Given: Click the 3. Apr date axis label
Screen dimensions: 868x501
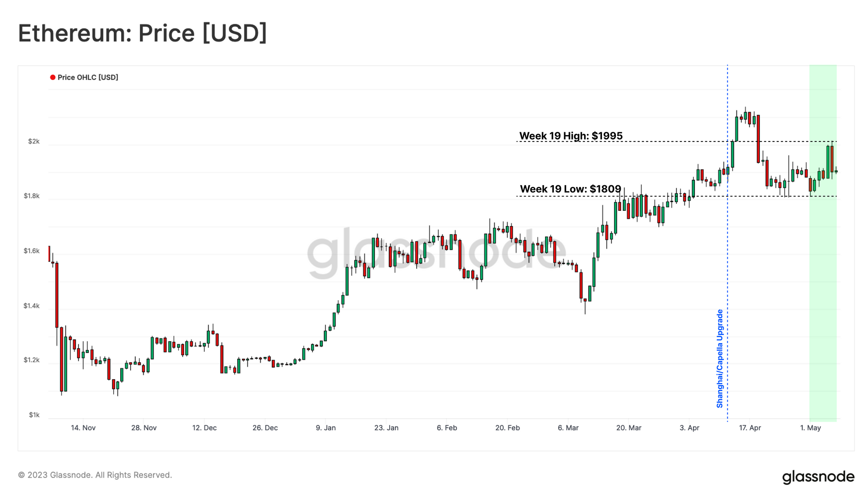Looking at the screenshot, I should pos(689,428).
